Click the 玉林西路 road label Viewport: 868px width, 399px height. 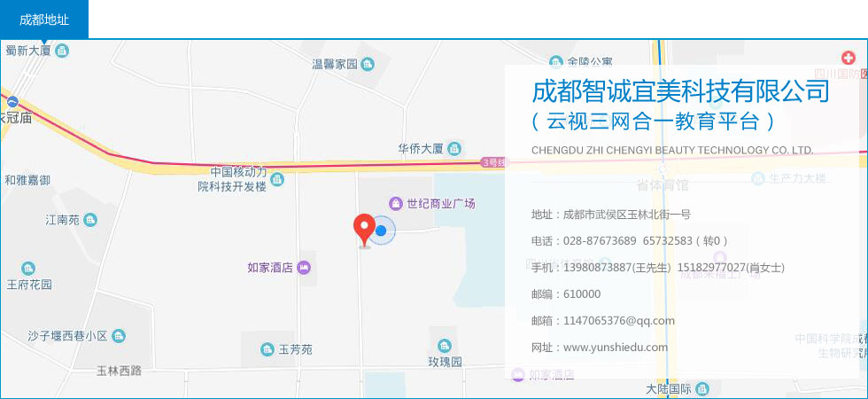pos(119,371)
